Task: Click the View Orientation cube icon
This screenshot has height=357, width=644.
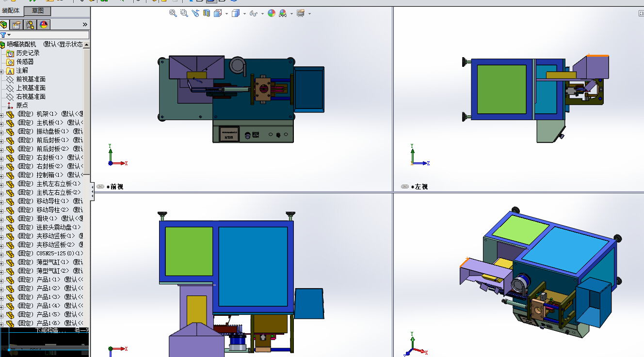Action: click(x=218, y=13)
